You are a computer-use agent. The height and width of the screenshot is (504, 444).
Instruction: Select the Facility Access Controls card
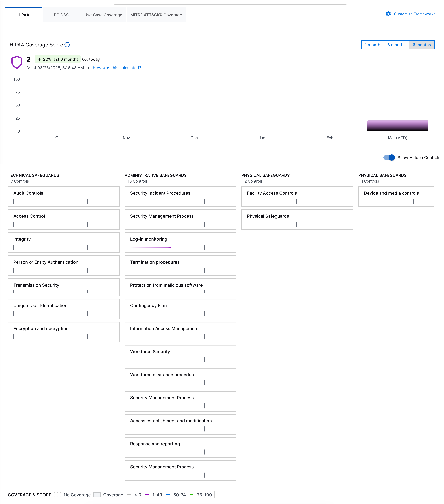point(297,197)
